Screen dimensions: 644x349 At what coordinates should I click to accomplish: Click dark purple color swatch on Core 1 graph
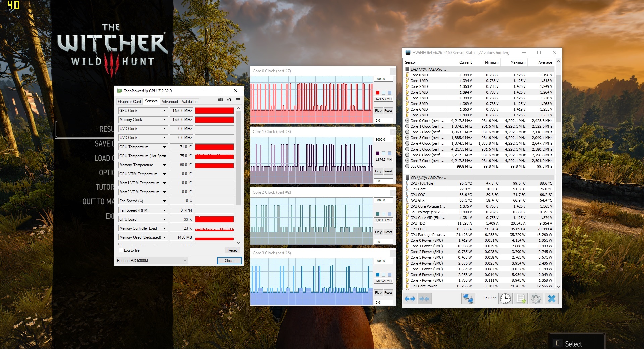click(x=377, y=153)
